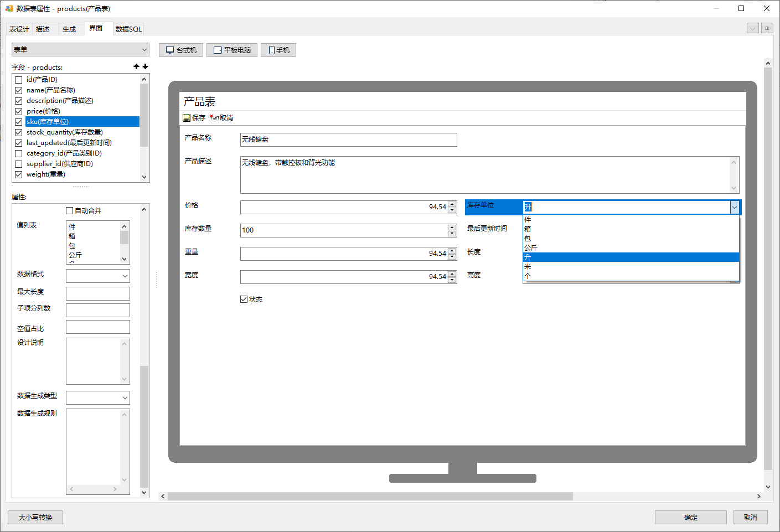Enable the id(产品ID) field checkbox

coord(19,80)
